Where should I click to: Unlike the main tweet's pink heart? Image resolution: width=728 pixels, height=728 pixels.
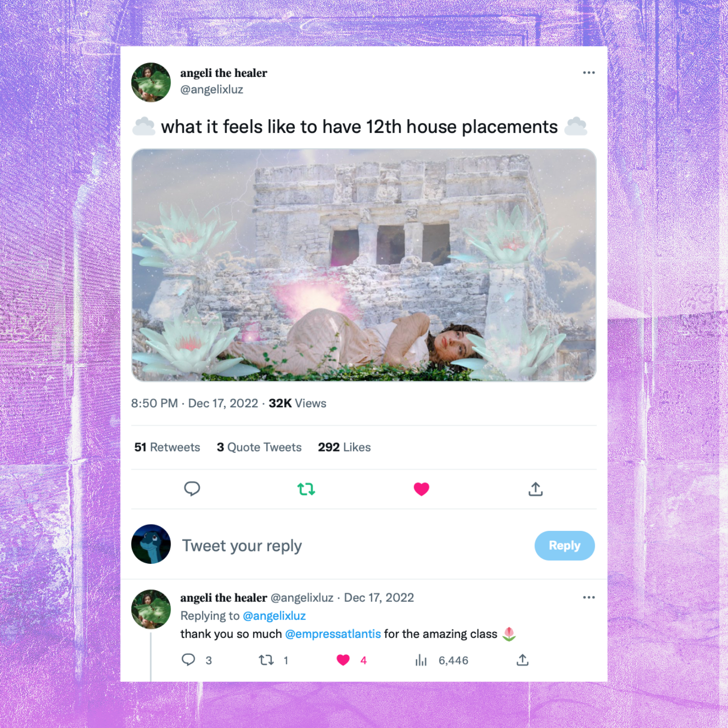point(421,489)
